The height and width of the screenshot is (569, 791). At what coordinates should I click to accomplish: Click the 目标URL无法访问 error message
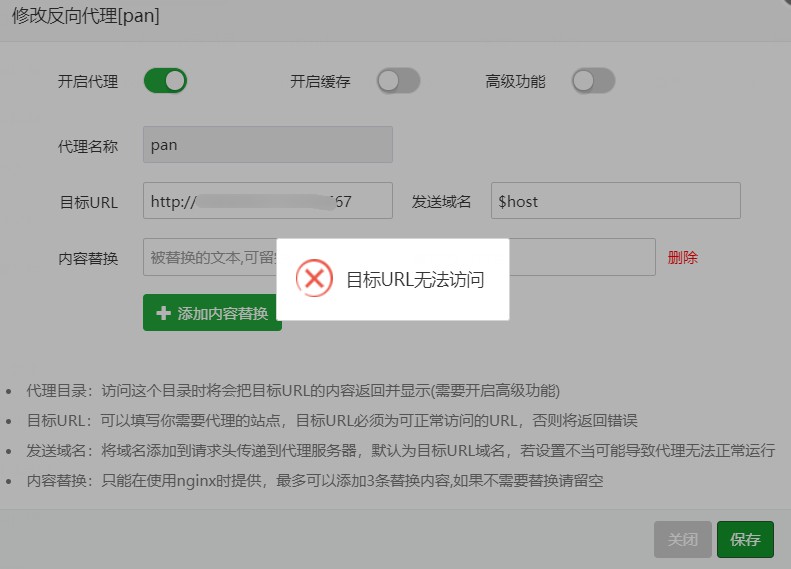pos(415,279)
